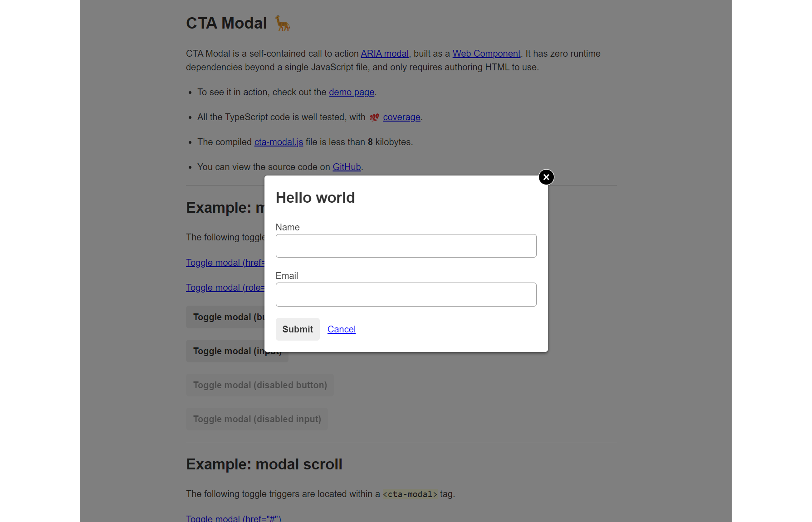The height and width of the screenshot is (522, 812).
Task: Click the Toggle modal (disabled button) element
Action: (259, 385)
